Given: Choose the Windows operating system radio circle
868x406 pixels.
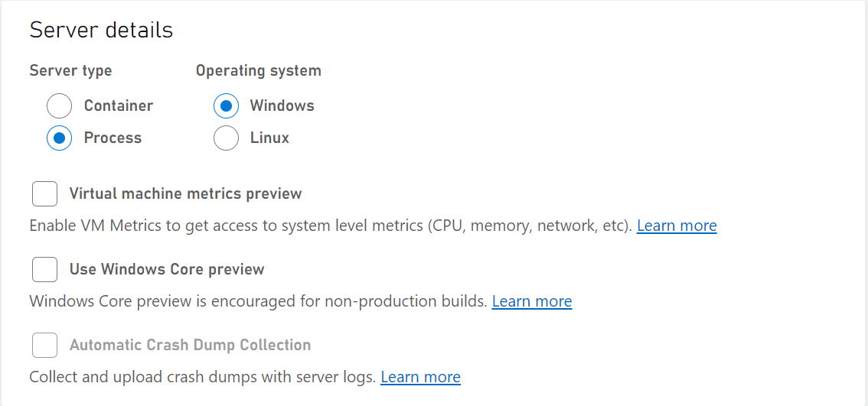Looking at the screenshot, I should pos(226,106).
